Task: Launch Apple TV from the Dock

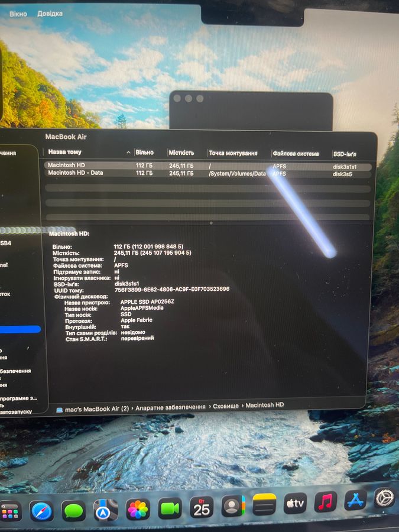Action: 295,503
